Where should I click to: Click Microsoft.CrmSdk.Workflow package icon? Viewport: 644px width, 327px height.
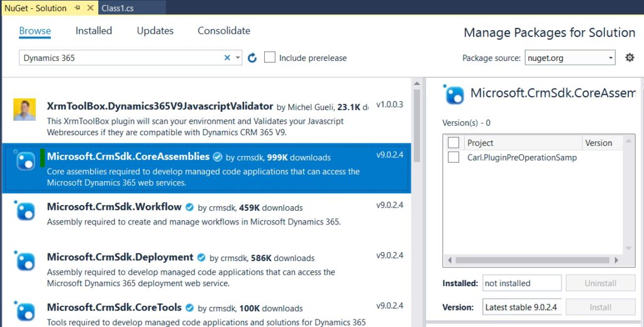tap(25, 210)
